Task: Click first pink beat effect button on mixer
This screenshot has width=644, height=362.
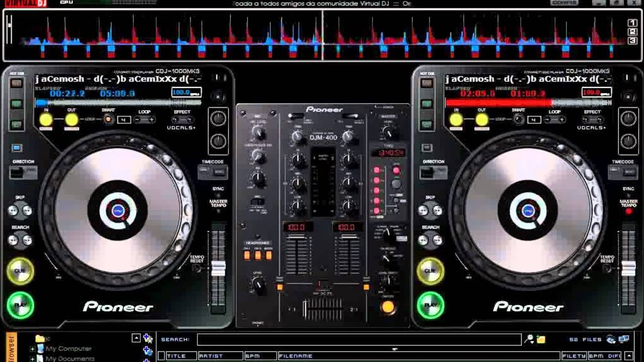Action: tap(376, 171)
